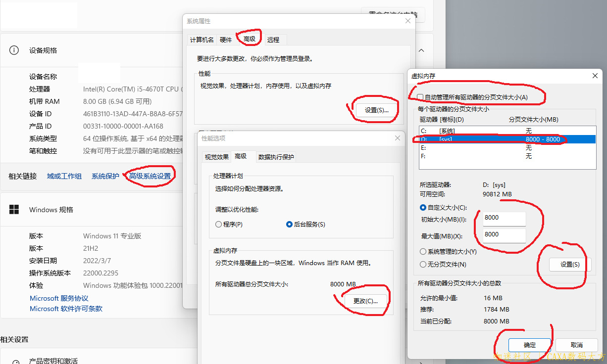Switch to 硬件 tab in 系统属性
This screenshot has height=364, width=607.
tap(226, 40)
